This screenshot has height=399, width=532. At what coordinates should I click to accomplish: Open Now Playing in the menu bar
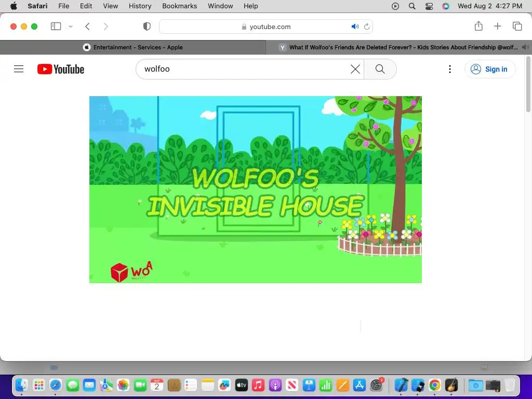[x=395, y=6]
